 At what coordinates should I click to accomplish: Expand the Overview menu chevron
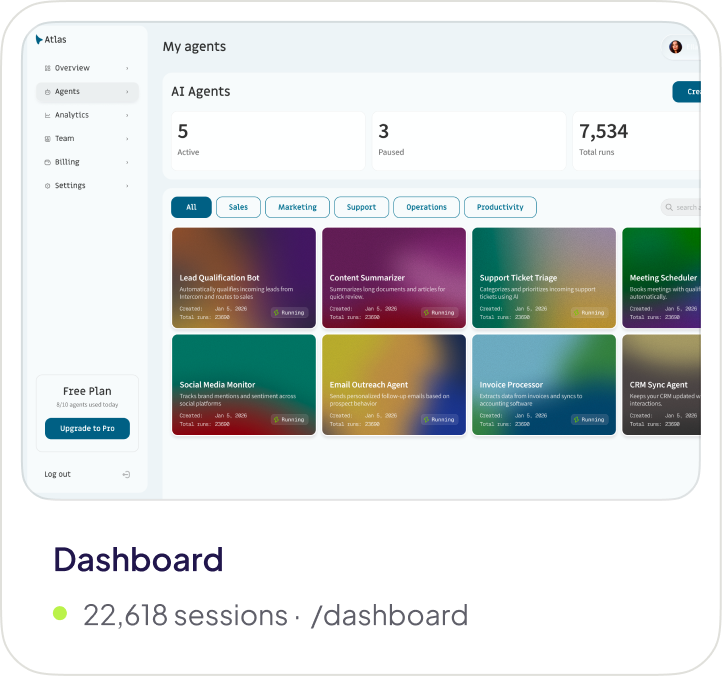(127, 68)
